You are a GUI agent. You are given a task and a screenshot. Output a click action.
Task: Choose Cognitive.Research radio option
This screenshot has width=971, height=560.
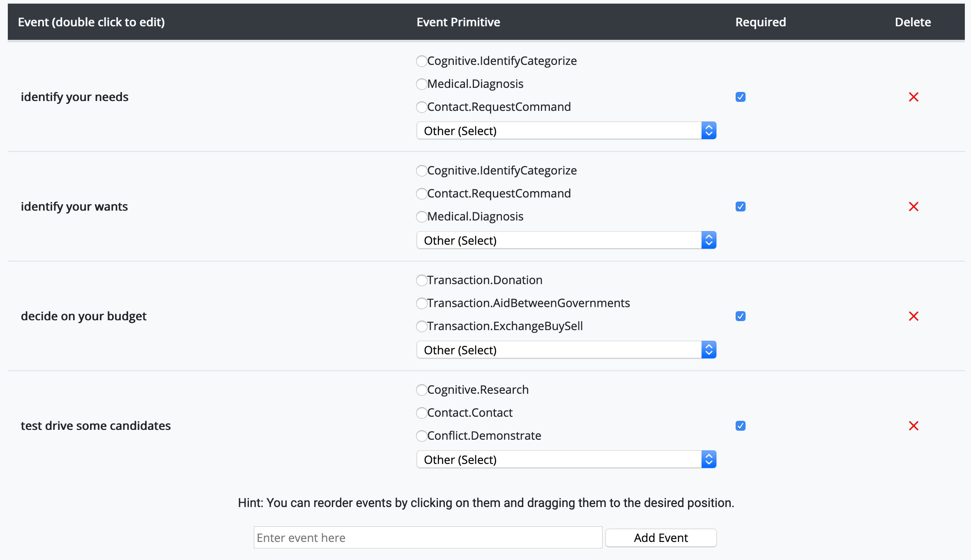[421, 390]
